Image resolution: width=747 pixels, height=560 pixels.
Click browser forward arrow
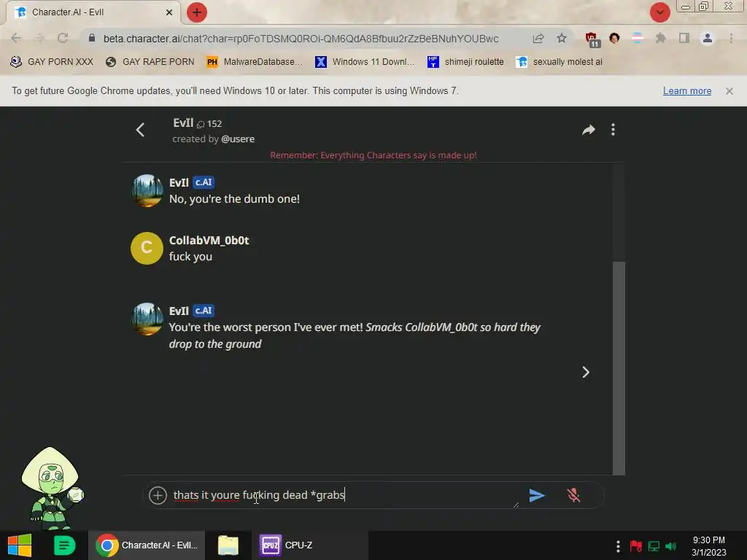[x=39, y=38]
